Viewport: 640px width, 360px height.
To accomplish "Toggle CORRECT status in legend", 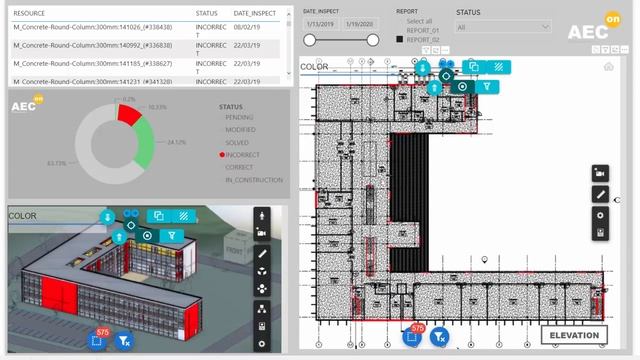I will (239, 167).
